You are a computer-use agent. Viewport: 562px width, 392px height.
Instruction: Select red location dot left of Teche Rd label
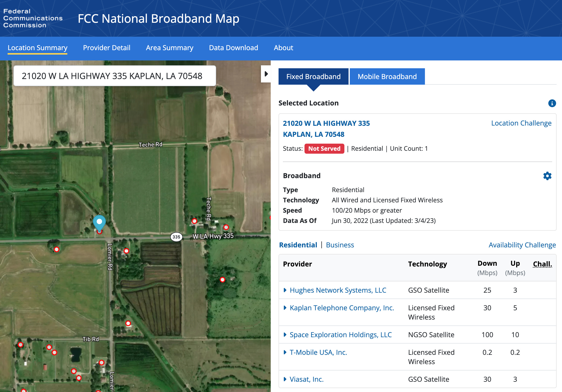(194, 221)
